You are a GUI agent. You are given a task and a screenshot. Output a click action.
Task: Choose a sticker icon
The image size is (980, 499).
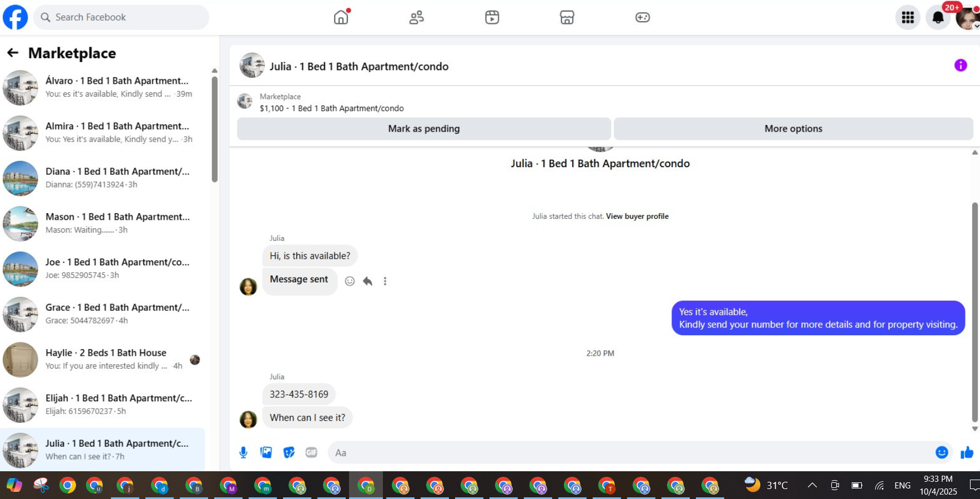pos(289,452)
